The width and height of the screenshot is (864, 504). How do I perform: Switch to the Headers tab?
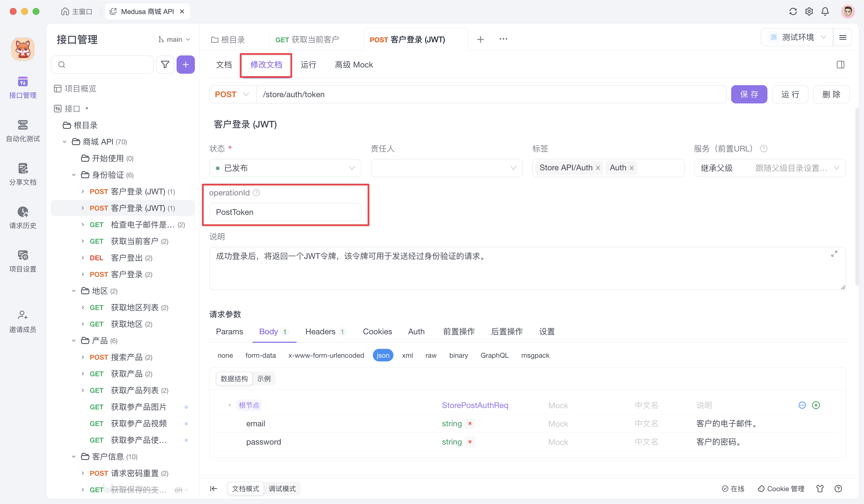(320, 331)
